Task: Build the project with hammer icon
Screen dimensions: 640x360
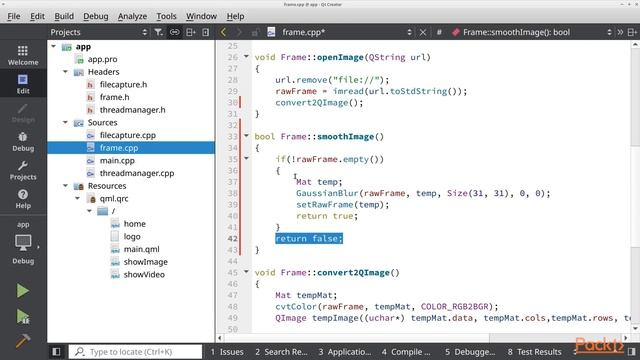Action: [x=23, y=340]
